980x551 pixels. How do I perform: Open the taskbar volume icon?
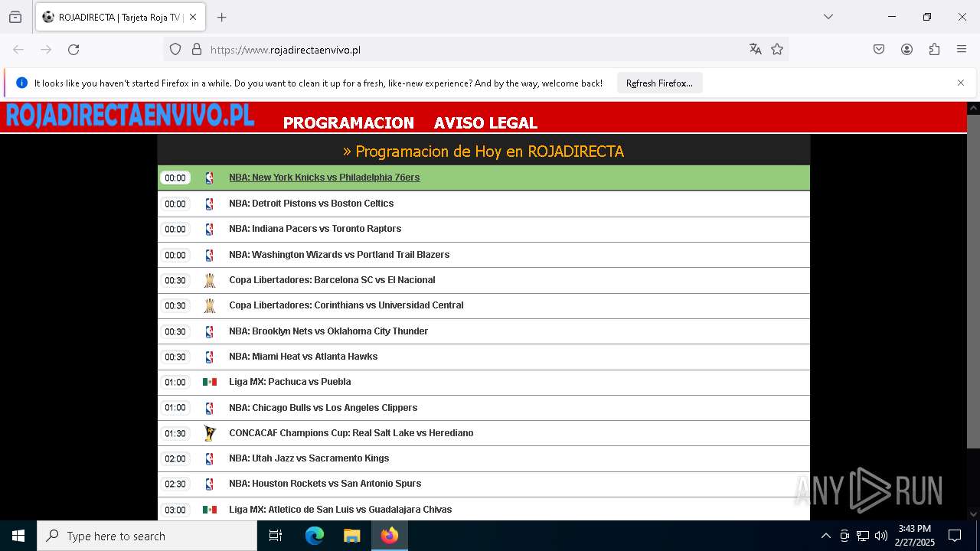881,536
